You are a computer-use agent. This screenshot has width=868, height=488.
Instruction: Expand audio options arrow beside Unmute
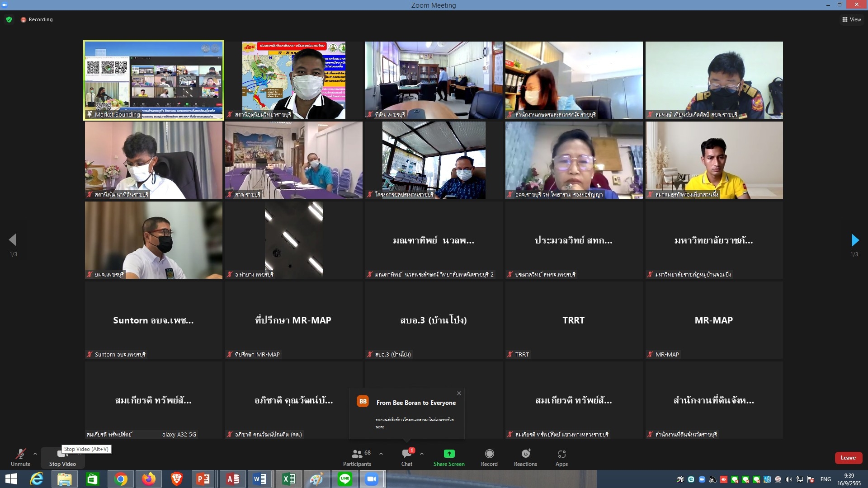click(35, 454)
